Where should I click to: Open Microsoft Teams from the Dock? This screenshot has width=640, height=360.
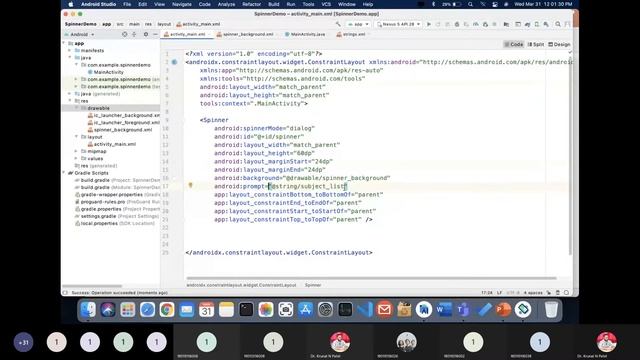[x=464, y=310]
